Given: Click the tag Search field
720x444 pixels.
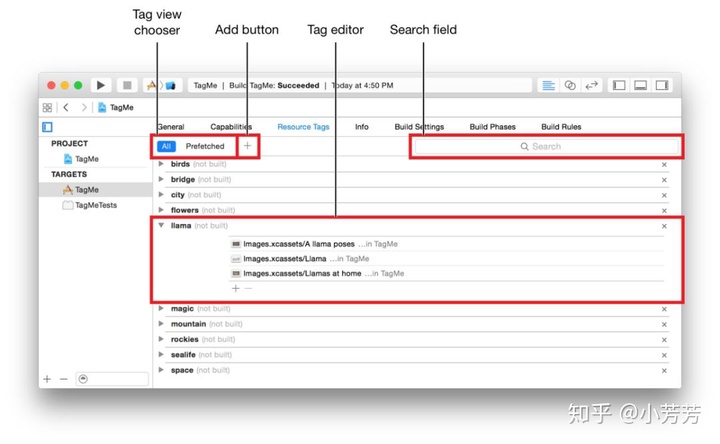Looking at the screenshot, I should pyautogui.click(x=546, y=146).
